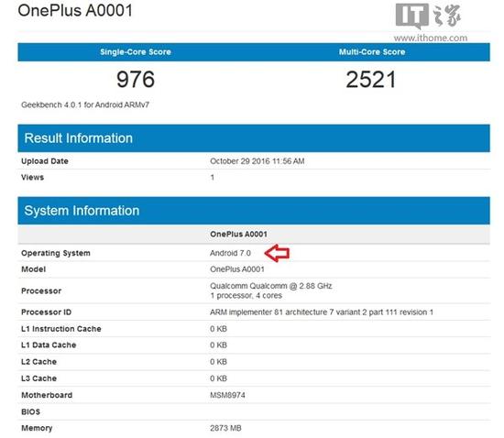Click the OnePlus A0001 page title
This screenshot has height=438, width=504.
coord(75,10)
